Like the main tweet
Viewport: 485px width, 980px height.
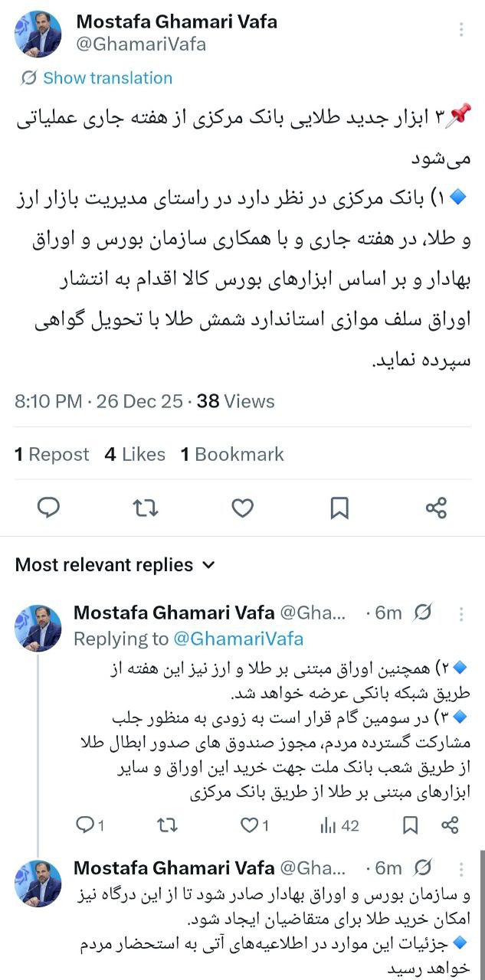(242, 508)
